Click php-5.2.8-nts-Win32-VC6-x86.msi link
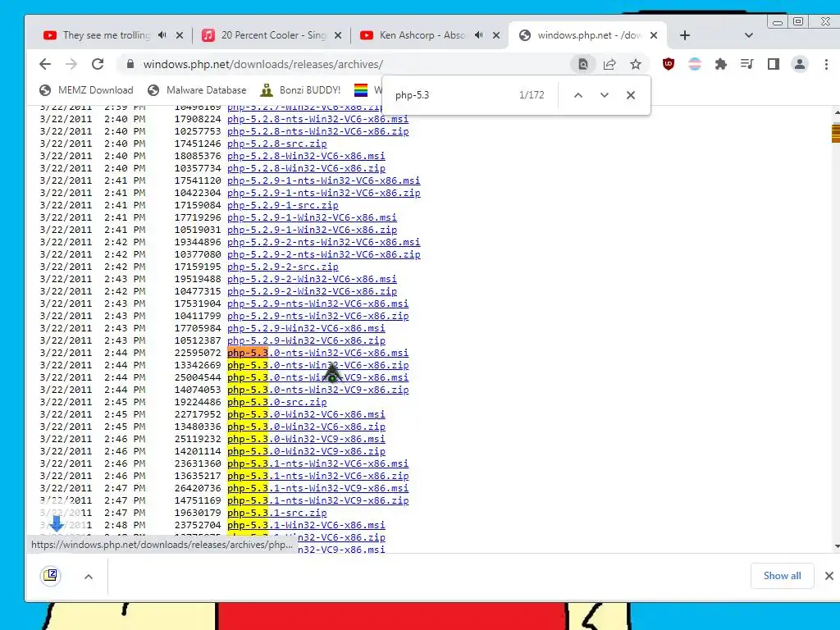The height and width of the screenshot is (630, 840). pos(317,119)
